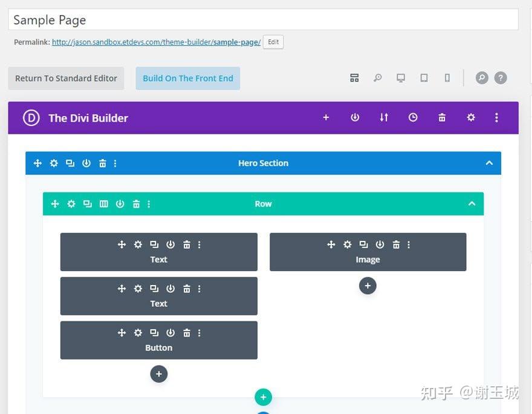This screenshot has height=414, width=532.
Task: Switch to tablet preview mode
Action: 424,78
